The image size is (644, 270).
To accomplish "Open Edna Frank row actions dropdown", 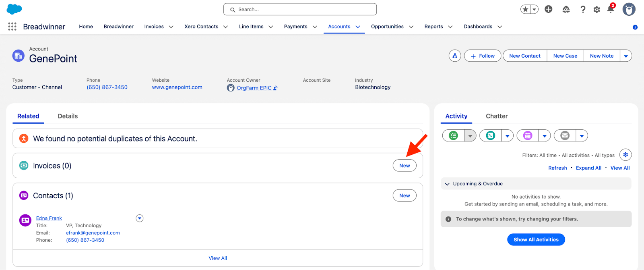I will [x=140, y=218].
